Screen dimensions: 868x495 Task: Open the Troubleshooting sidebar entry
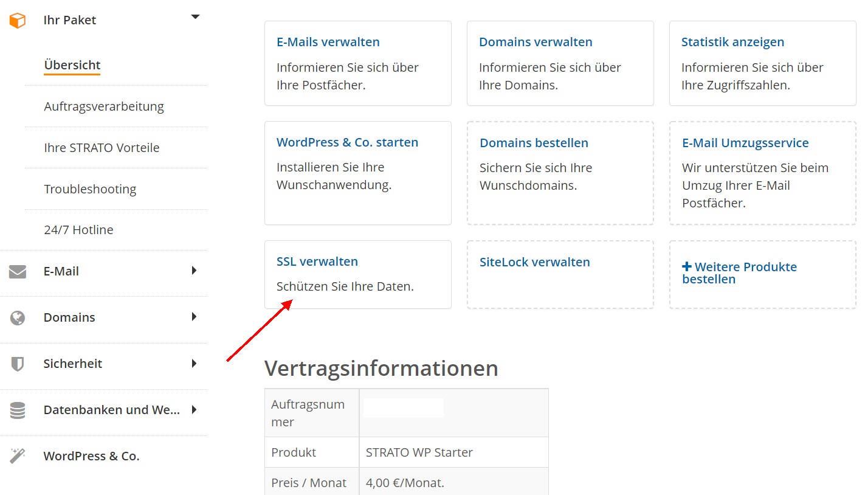(90, 189)
